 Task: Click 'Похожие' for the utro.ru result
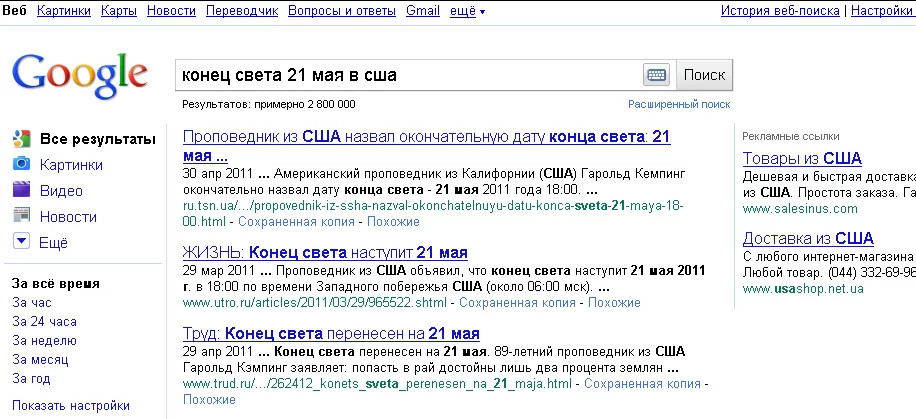(x=614, y=303)
